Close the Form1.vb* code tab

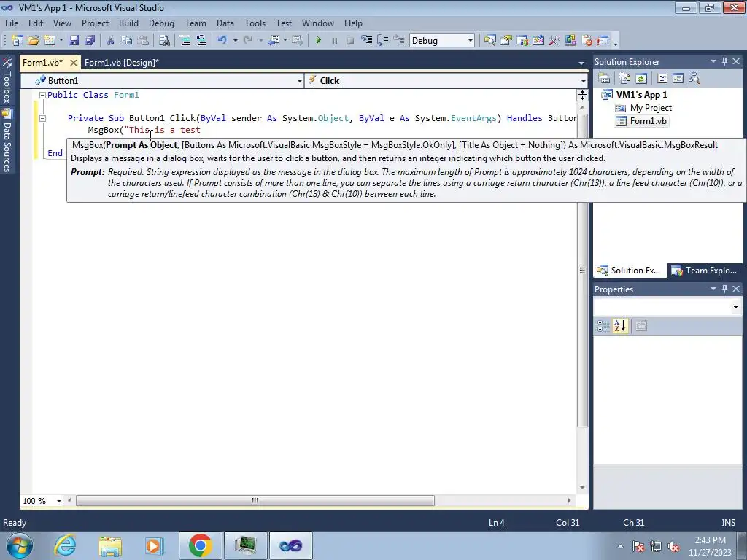coord(74,63)
